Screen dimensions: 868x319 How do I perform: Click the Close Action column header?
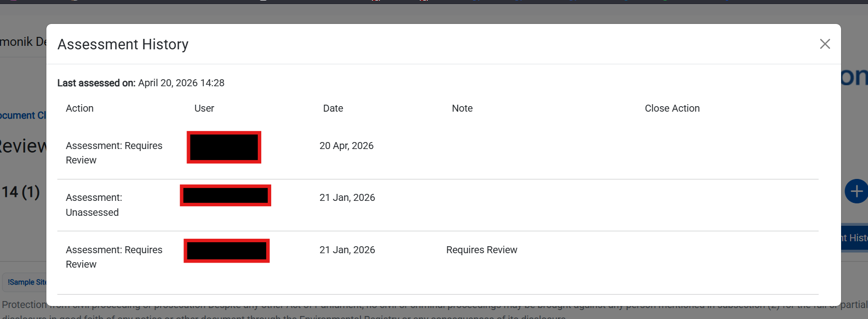(672, 108)
